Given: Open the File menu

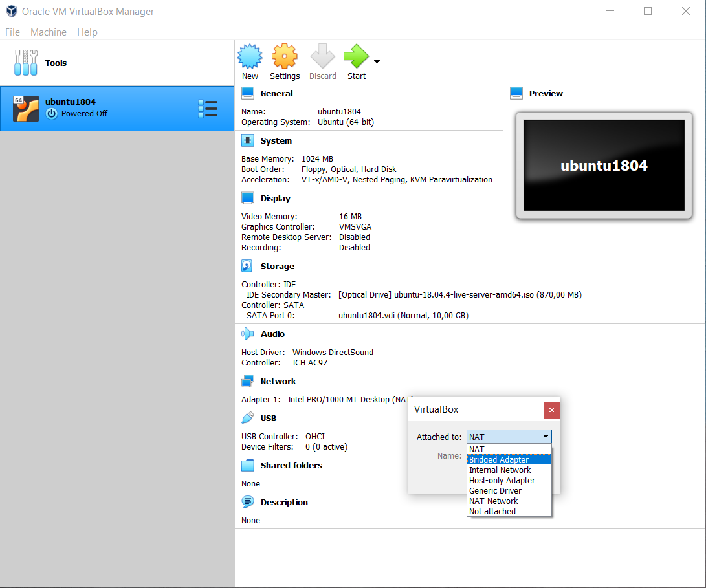Looking at the screenshot, I should click(12, 32).
